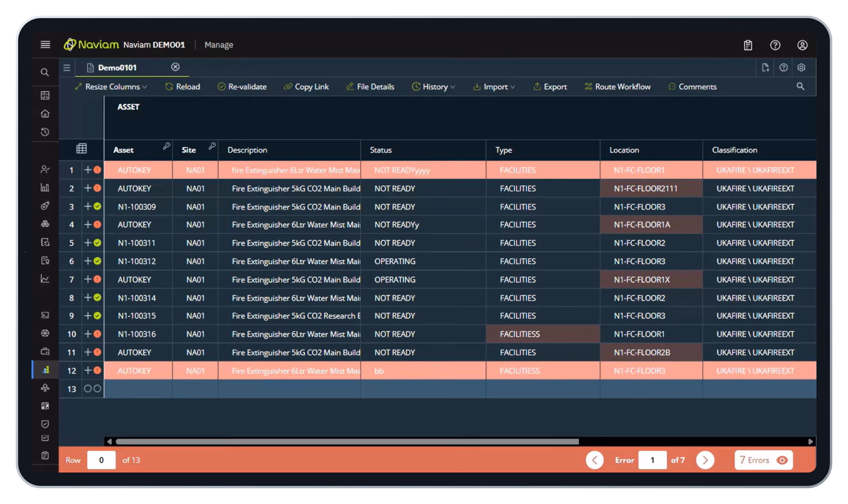The width and height of the screenshot is (848, 504).
Task: Go to the next error arrow
Action: pyautogui.click(x=705, y=460)
